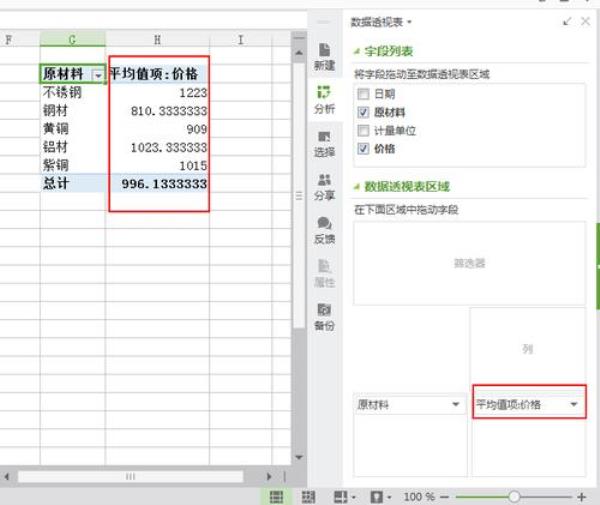The image size is (600, 505).
Task: Click the 列 columns drop area
Action: pos(528,349)
